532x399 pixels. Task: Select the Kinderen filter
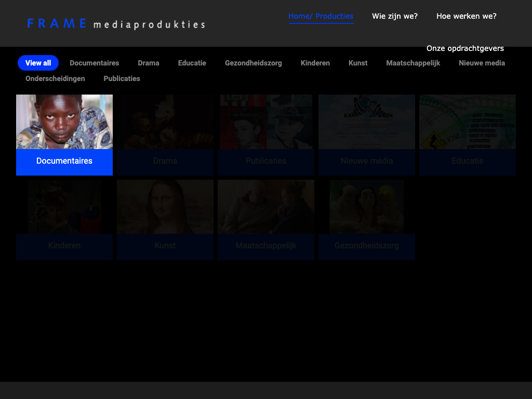pyautogui.click(x=315, y=63)
